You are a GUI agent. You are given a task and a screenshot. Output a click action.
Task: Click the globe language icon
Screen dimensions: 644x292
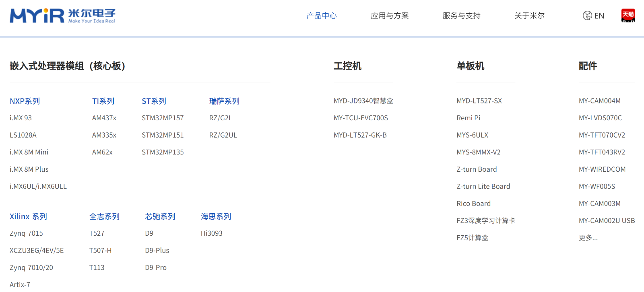[x=587, y=16]
